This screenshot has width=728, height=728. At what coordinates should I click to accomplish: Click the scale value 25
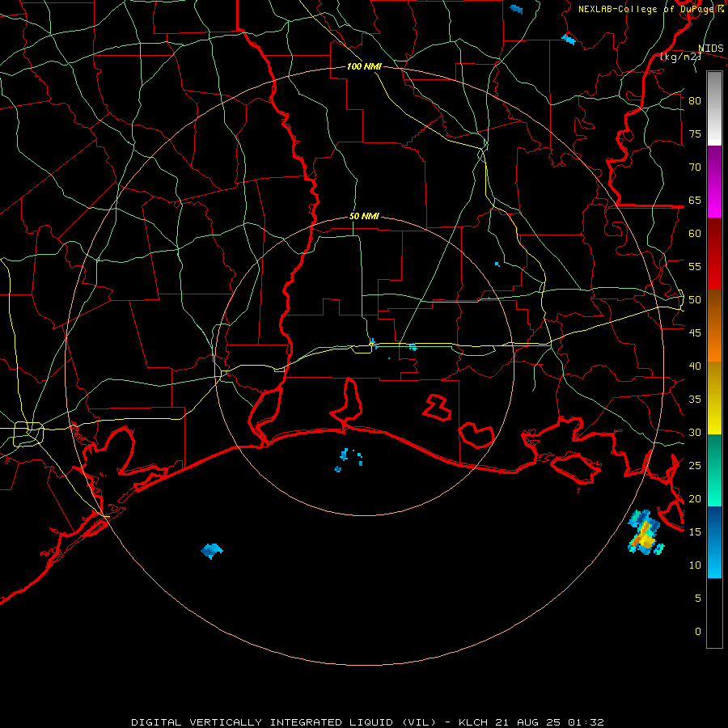pyautogui.click(x=695, y=466)
